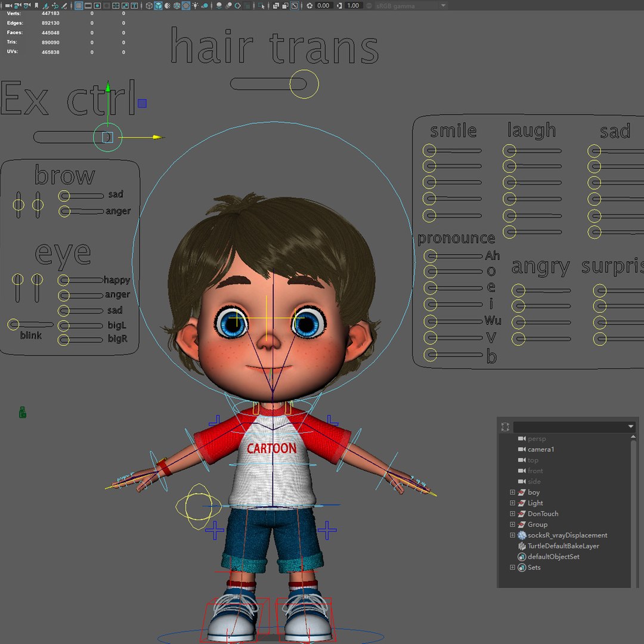644x644 pixels.
Task: Toggle Use Default Material icon
Action: tap(168, 6)
